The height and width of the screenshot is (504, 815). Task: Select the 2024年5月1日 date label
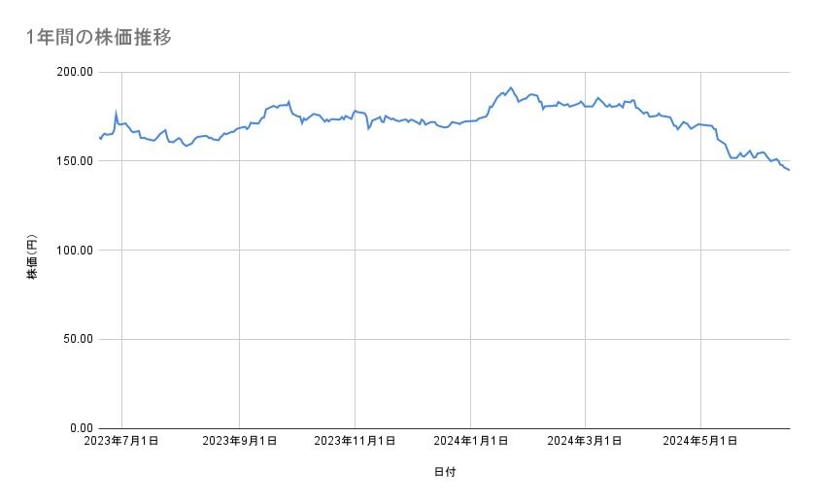[x=700, y=442]
